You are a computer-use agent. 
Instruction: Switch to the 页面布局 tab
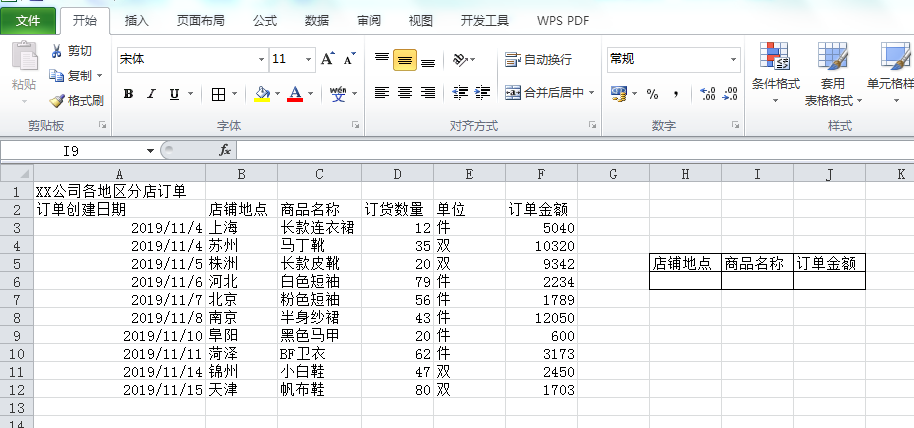[x=201, y=21]
